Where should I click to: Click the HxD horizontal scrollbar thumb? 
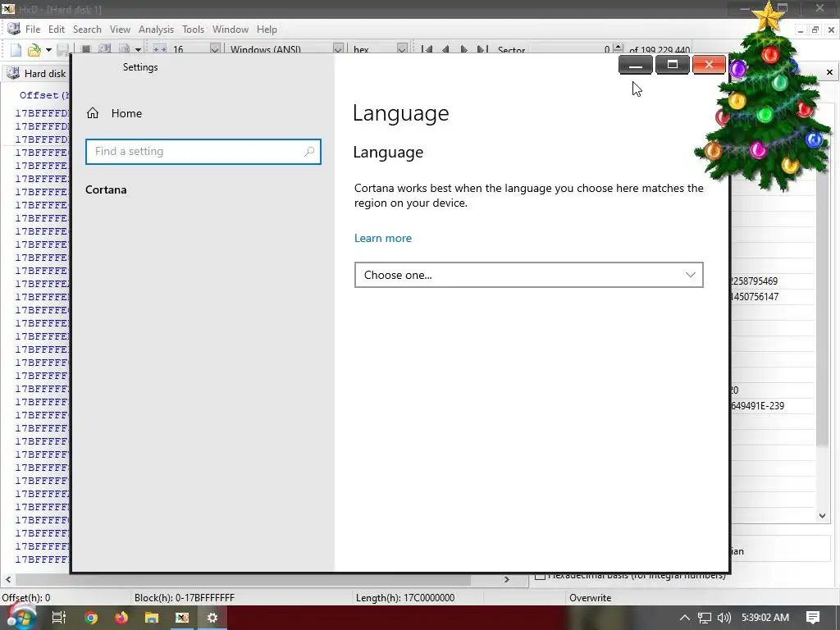243,580
